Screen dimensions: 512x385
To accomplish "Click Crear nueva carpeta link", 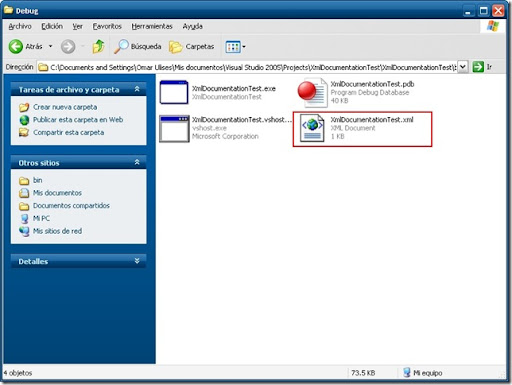I will click(x=65, y=107).
